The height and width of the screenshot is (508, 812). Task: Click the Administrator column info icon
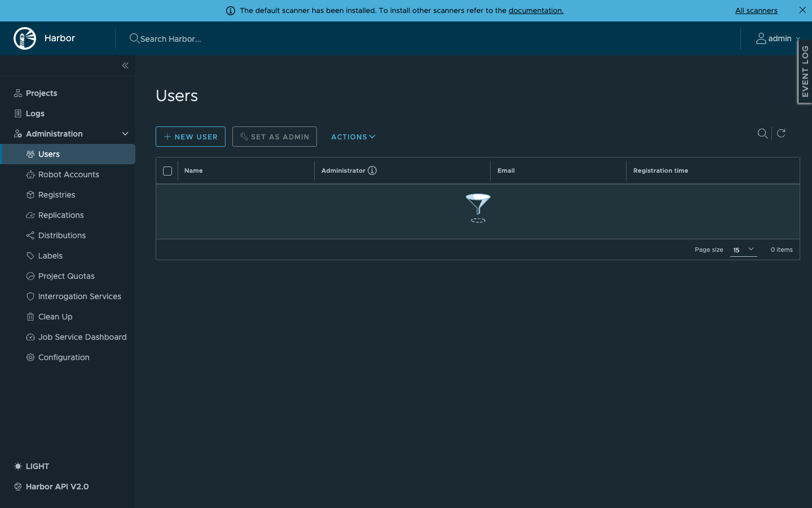coord(372,170)
